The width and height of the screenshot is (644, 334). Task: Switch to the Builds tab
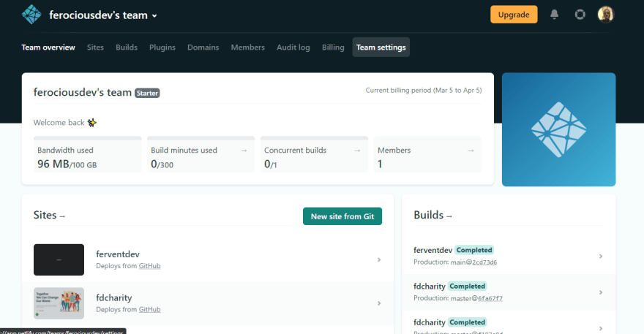[x=127, y=48]
